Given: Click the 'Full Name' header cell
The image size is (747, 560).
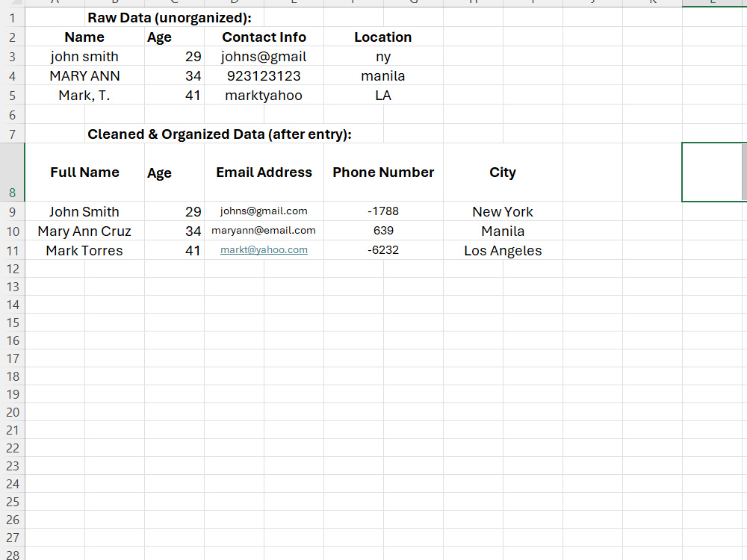Looking at the screenshot, I should click(84, 172).
